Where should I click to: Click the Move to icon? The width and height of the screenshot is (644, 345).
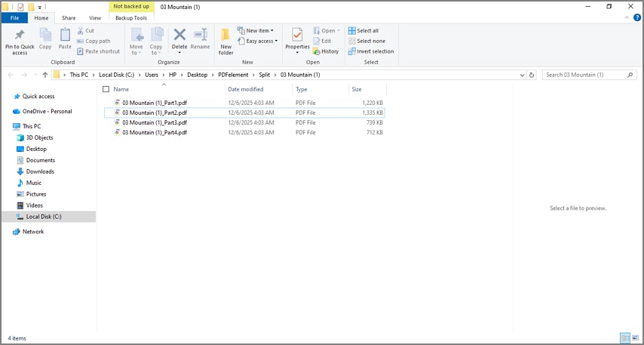click(x=136, y=35)
